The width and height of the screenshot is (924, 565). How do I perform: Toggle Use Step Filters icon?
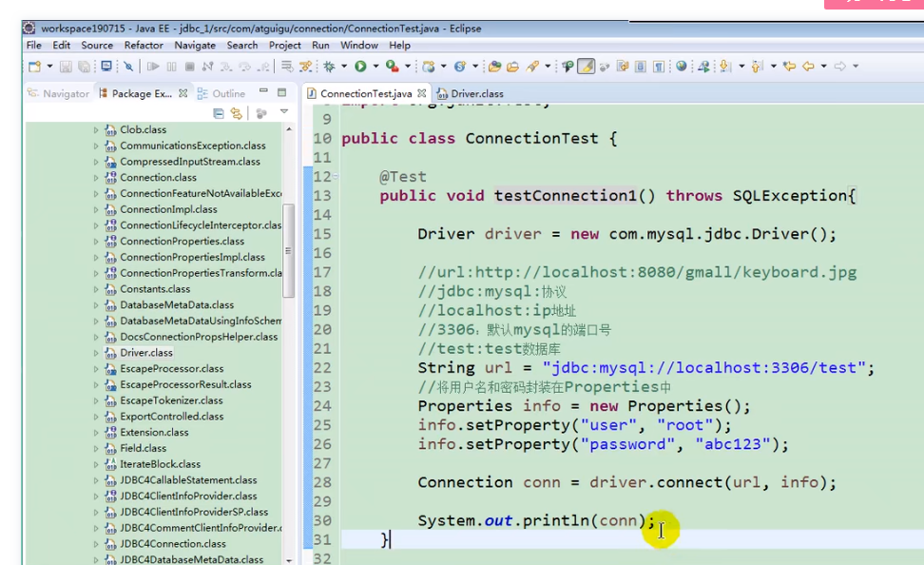pos(306,67)
